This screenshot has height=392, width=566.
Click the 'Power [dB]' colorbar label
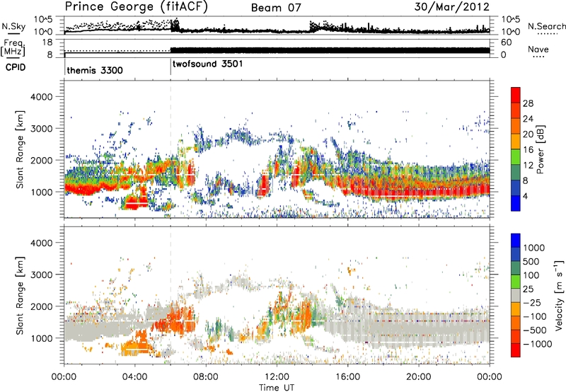[x=540, y=149]
